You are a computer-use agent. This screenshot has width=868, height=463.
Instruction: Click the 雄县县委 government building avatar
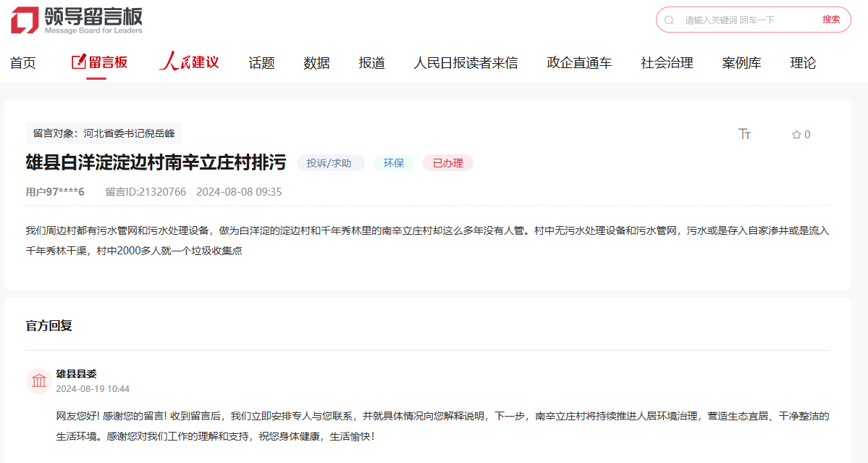[38, 381]
